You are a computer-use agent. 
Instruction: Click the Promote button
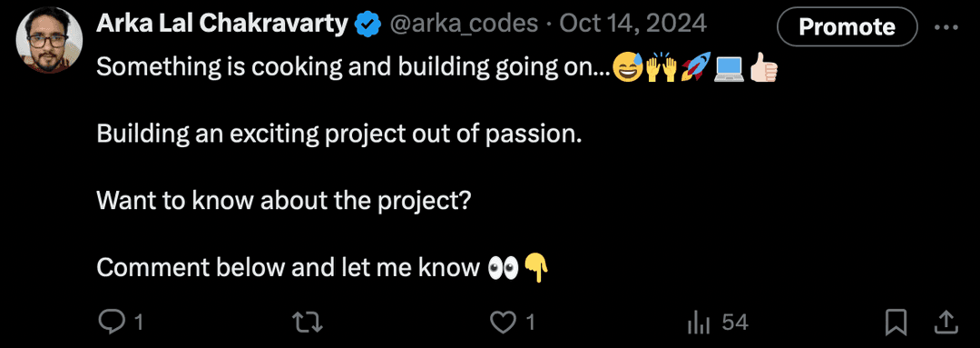[847, 27]
